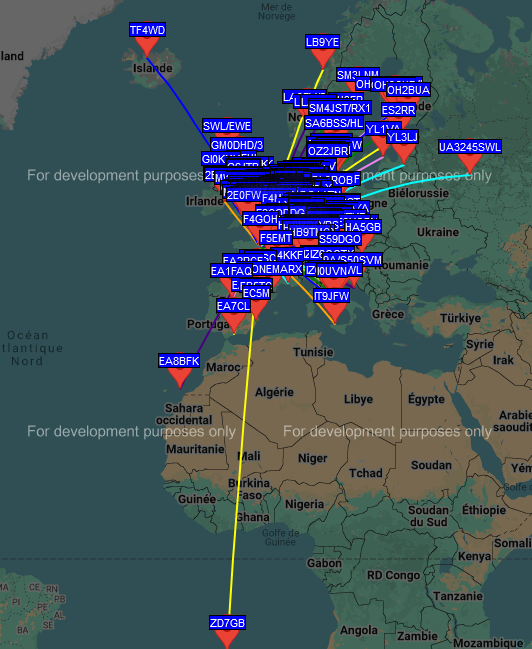This screenshot has height=649, width=532.
Task: Select the TF4WD marker pin over Iceland
Action: pyautogui.click(x=147, y=46)
